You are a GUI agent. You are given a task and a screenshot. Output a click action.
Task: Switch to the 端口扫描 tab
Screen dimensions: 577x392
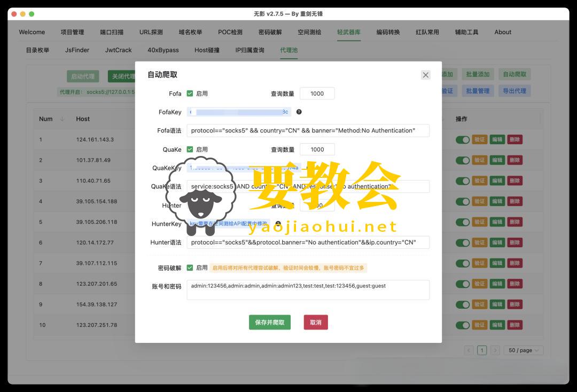click(x=112, y=32)
